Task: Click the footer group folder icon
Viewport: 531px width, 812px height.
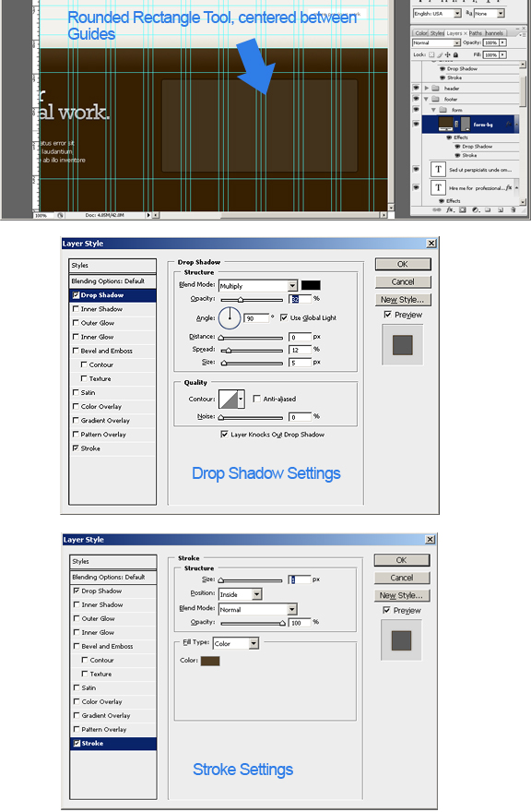Action: tap(435, 99)
